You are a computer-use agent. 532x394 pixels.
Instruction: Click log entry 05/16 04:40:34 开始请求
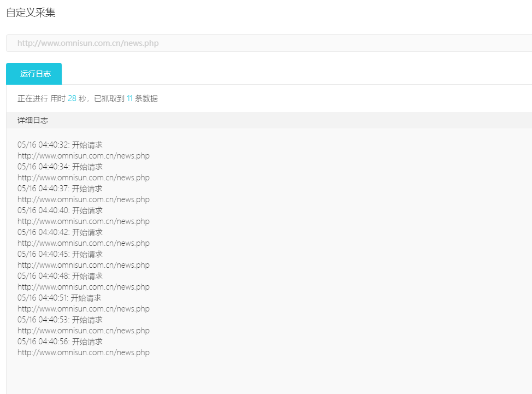pyautogui.click(x=60, y=167)
